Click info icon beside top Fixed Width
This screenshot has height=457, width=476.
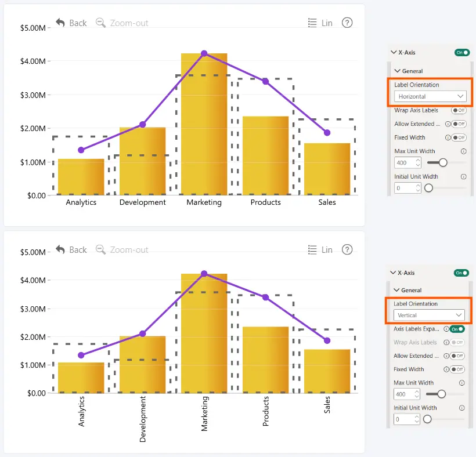[447, 137]
